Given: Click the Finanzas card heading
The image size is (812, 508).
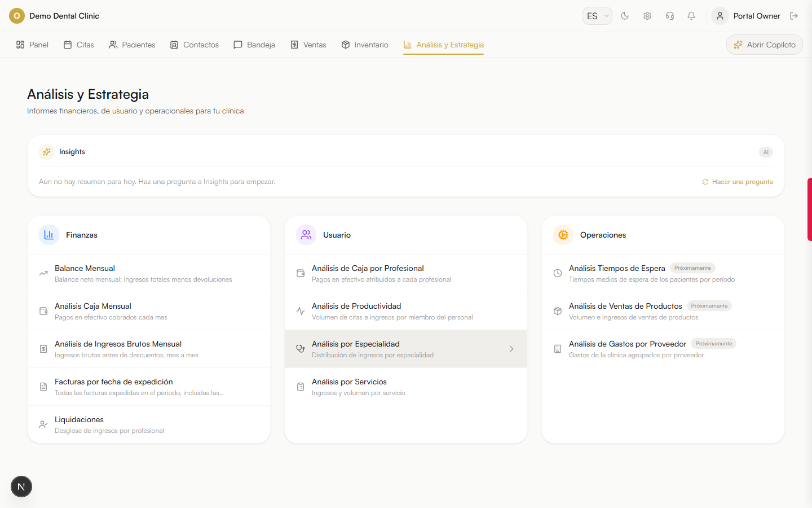Looking at the screenshot, I should (x=82, y=235).
